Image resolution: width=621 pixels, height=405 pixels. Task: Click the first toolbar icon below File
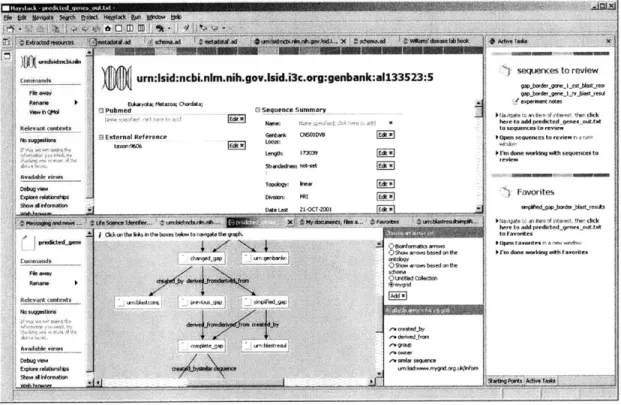tap(11, 29)
